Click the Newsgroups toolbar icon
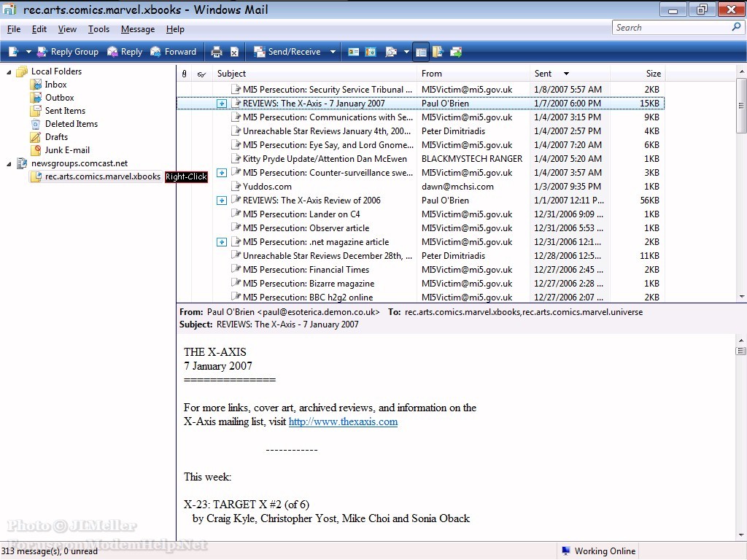747x560 pixels. pyautogui.click(x=456, y=52)
